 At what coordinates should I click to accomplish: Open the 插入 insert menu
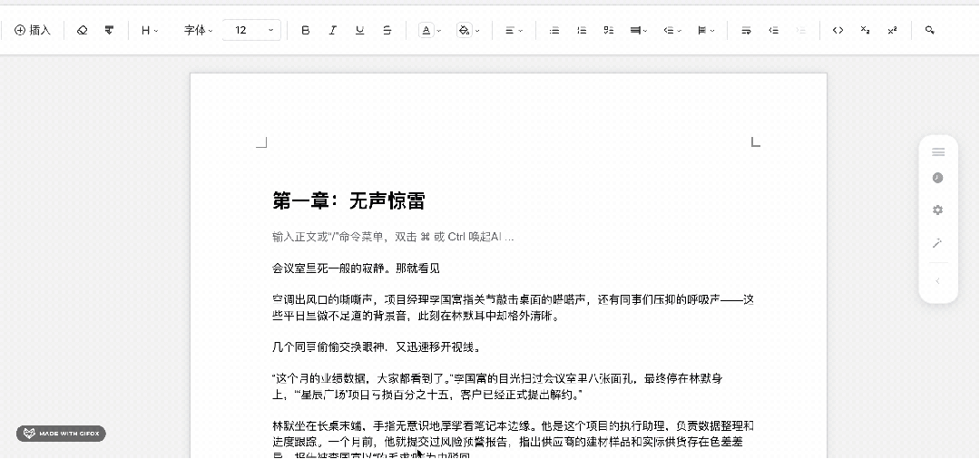[32, 30]
